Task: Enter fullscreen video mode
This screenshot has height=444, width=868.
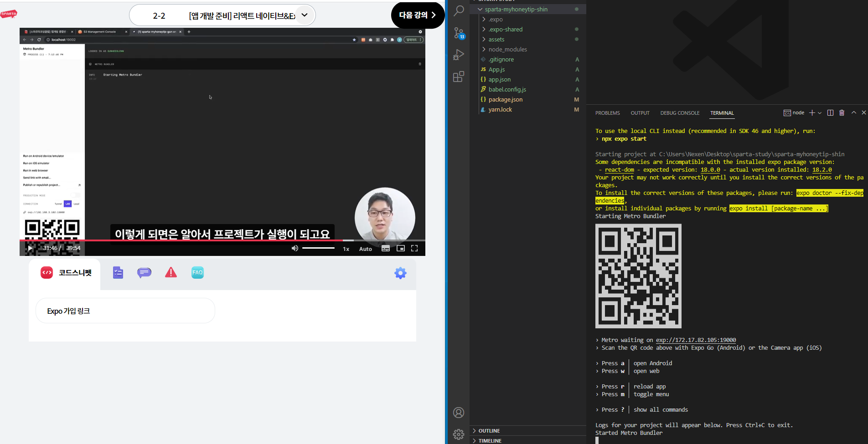Action: click(x=414, y=248)
